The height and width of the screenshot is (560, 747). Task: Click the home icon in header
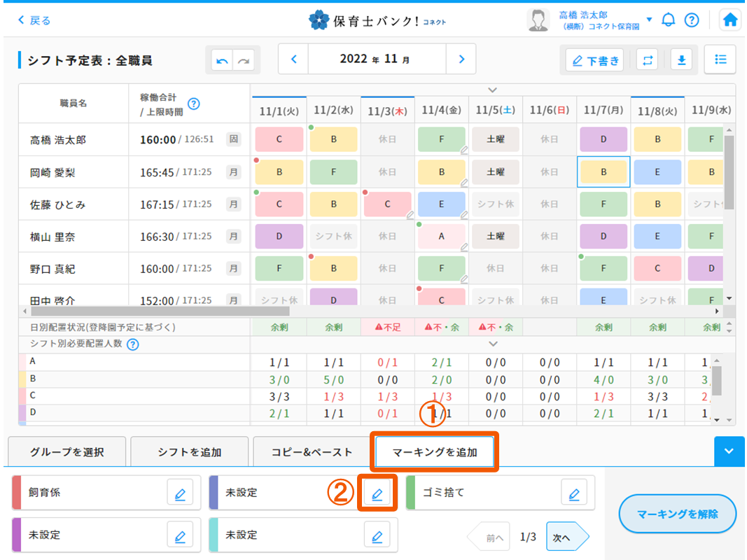click(730, 20)
